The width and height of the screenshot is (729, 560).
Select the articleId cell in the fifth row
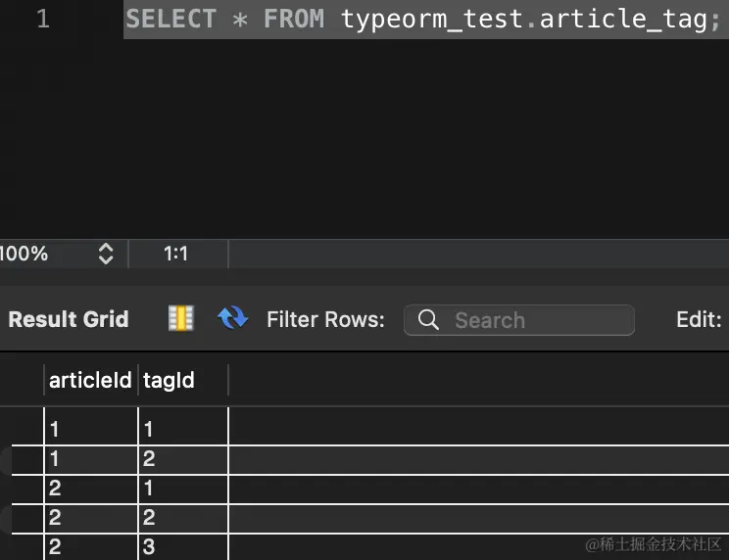point(90,547)
